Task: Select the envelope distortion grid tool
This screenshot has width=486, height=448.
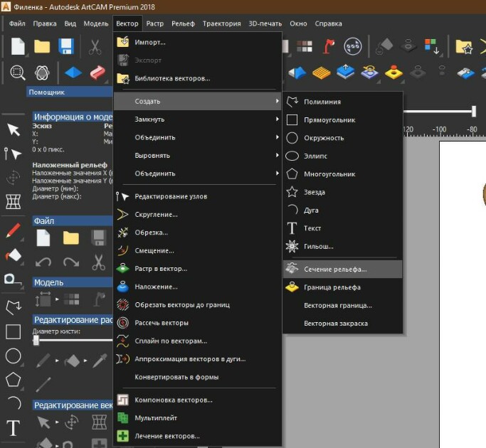Action: (x=14, y=202)
